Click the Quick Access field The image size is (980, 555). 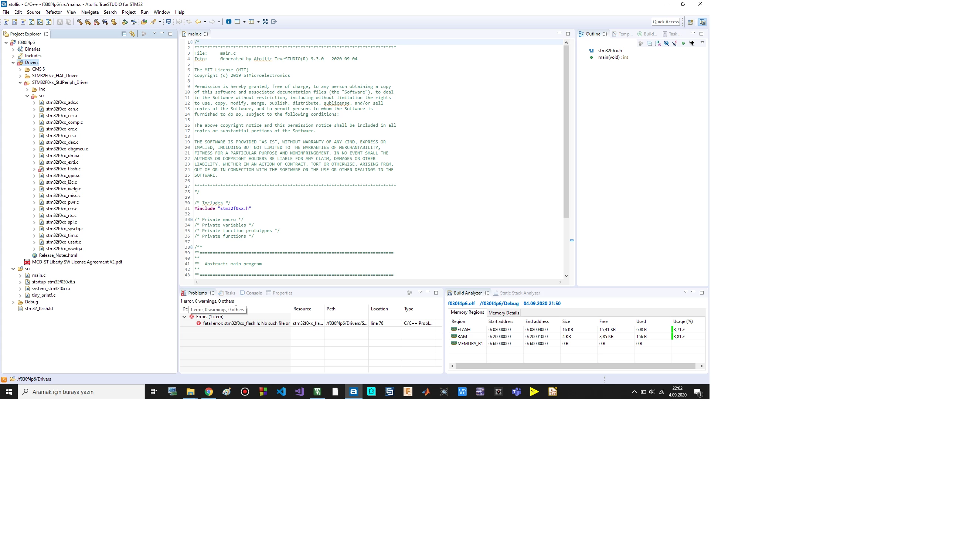[666, 22]
